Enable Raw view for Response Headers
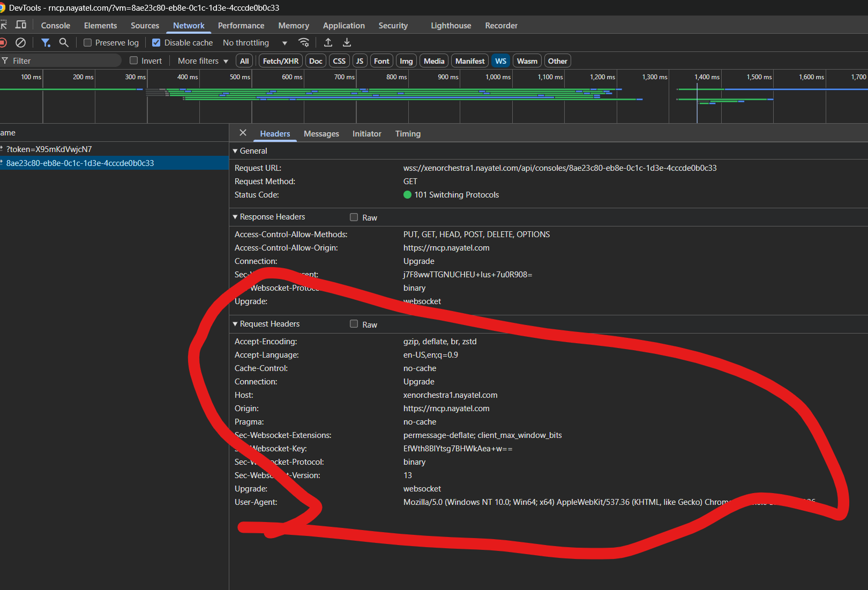Image resolution: width=868 pixels, height=590 pixels. (x=354, y=217)
